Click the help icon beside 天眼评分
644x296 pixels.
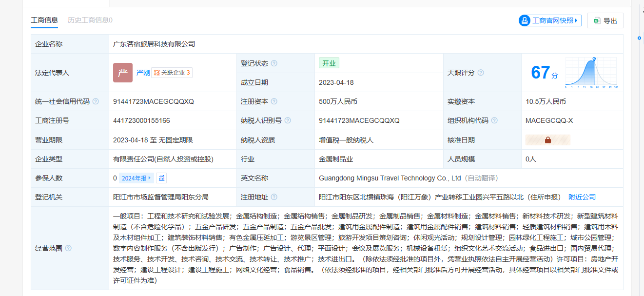click(x=481, y=73)
